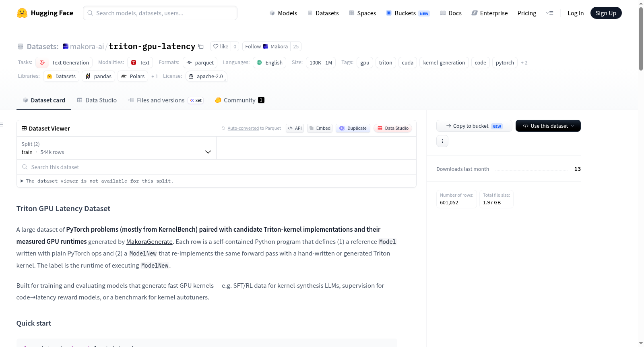This screenshot has width=644, height=347.
Task: Click Copy to bucket button
Action: (474, 126)
